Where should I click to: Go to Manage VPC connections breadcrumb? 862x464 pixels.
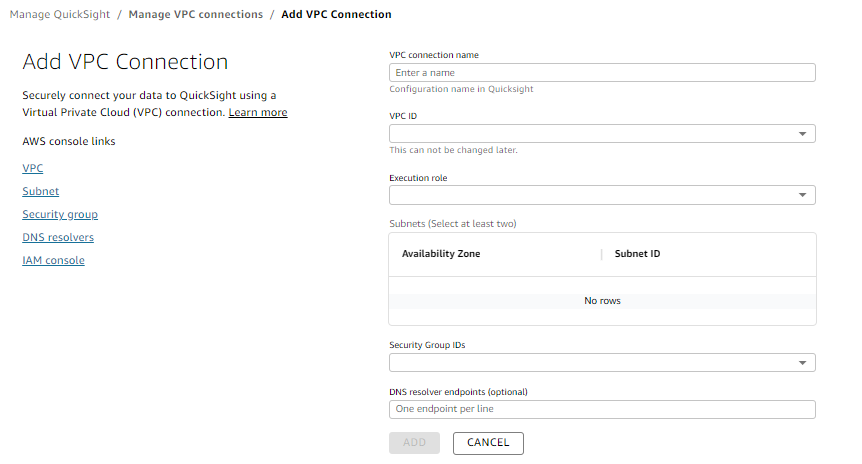pyautogui.click(x=196, y=14)
